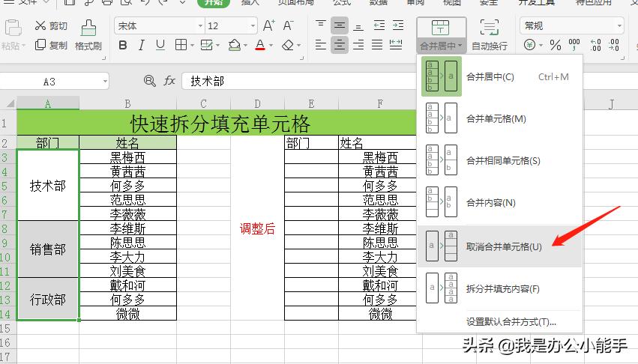Select row 1 header
Viewport: 638px width, 364px height.
(x=7, y=122)
